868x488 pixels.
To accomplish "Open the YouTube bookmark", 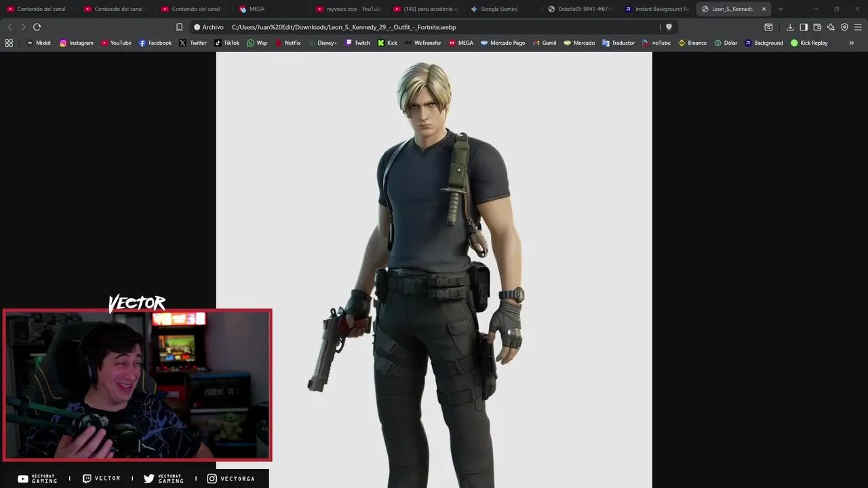I will click(x=116, y=43).
